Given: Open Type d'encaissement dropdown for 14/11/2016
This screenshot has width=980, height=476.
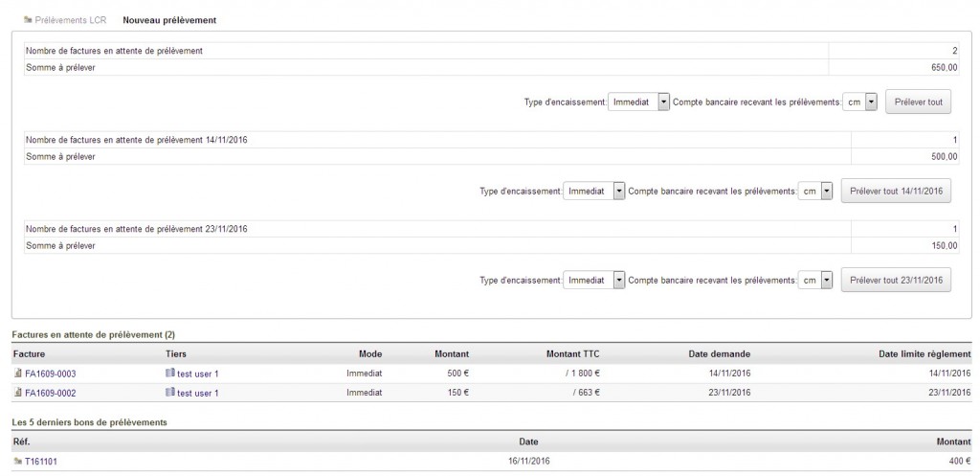Looking at the screenshot, I should pyautogui.click(x=593, y=192).
